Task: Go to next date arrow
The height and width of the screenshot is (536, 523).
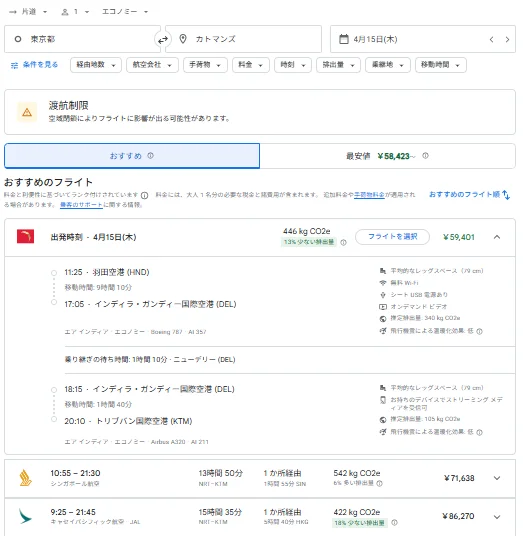Action: point(507,39)
